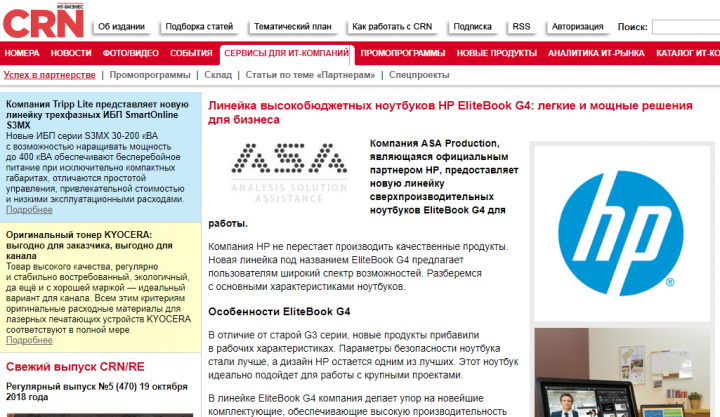Open 'Подборка статей' menu item

(199, 27)
